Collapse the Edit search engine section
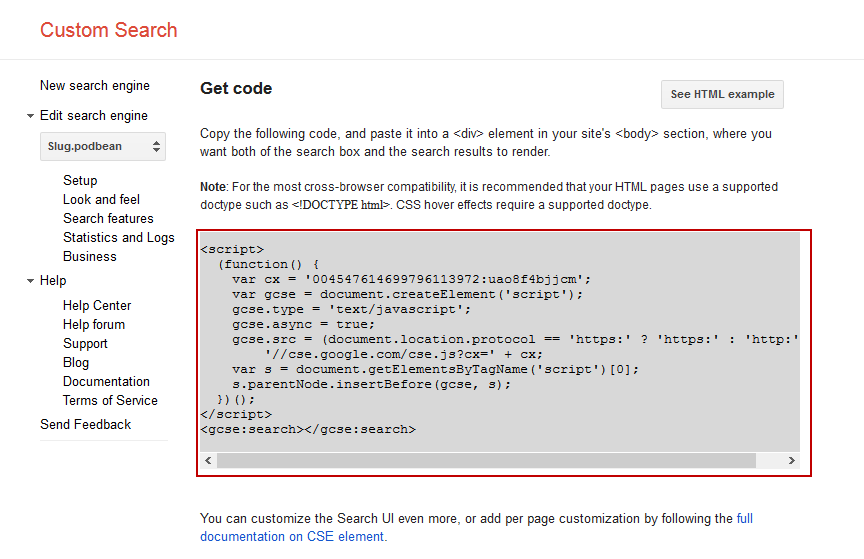 click(30, 116)
